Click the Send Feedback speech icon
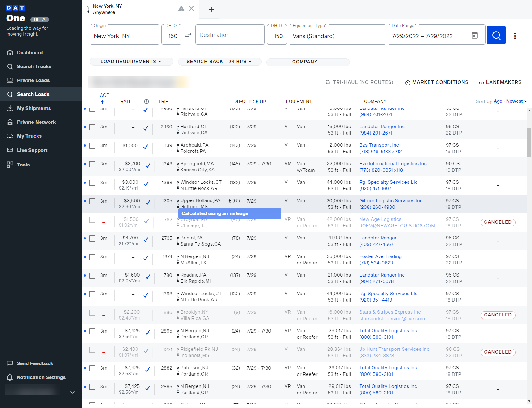532x408 pixels. 10,363
